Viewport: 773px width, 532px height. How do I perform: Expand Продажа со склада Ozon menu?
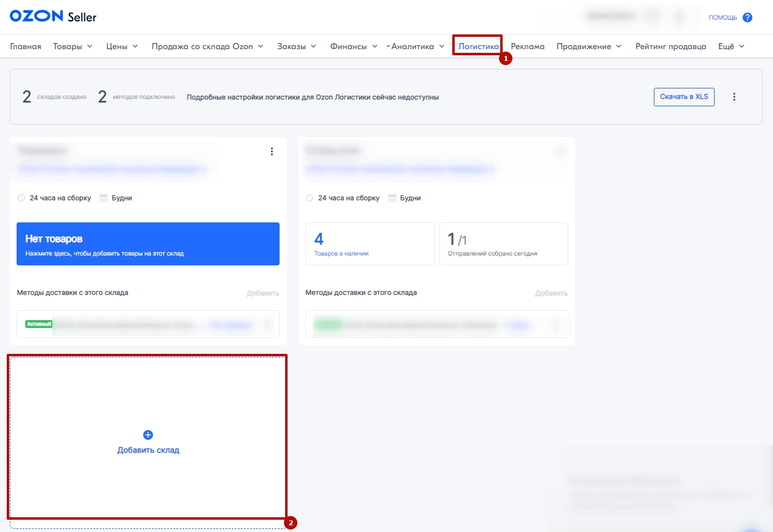pyautogui.click(x=208, y=46)
